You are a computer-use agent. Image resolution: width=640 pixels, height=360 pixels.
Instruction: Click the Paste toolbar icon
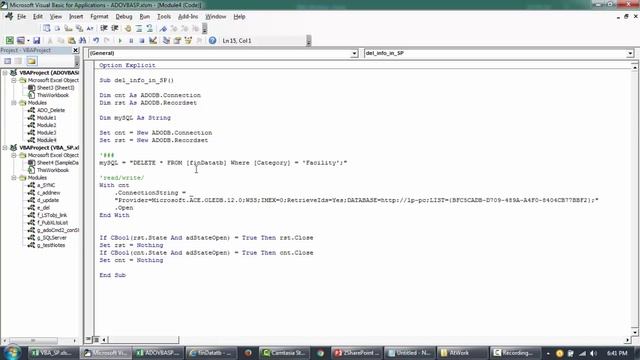[x=72, y=40]
